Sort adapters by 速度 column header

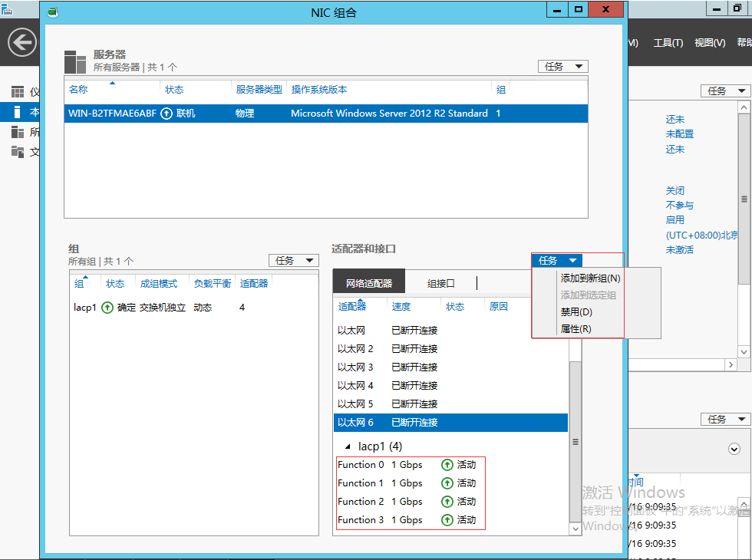tap(401, 307)
